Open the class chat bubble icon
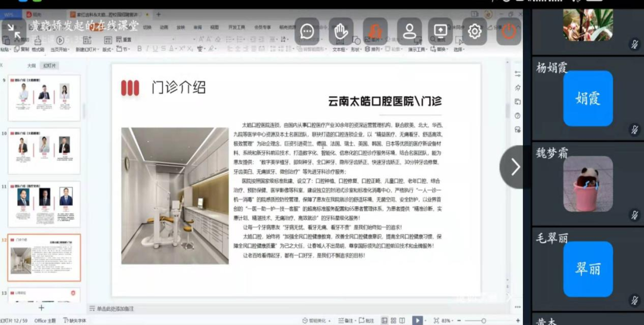644x325 pixels. click(307, 31)
